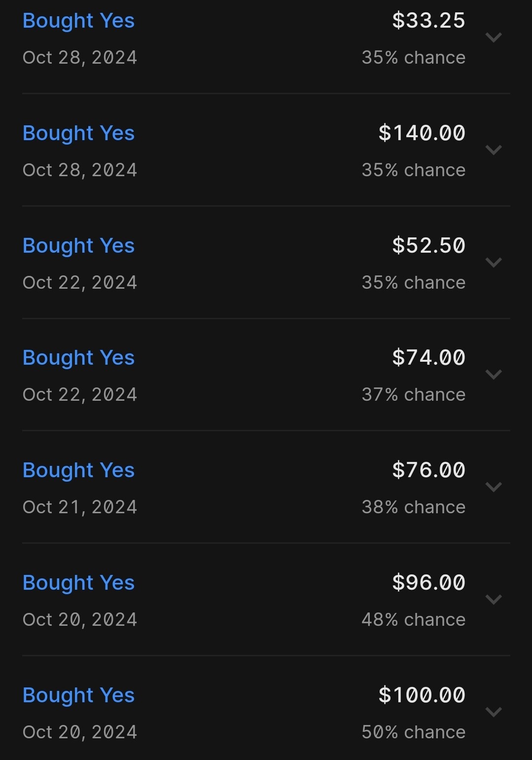Expand the $74.00 trade chevron
532x760 pixels.
coord(493,375)
